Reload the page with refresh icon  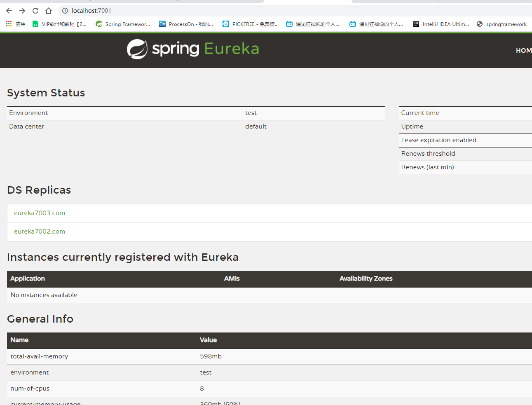35,11
